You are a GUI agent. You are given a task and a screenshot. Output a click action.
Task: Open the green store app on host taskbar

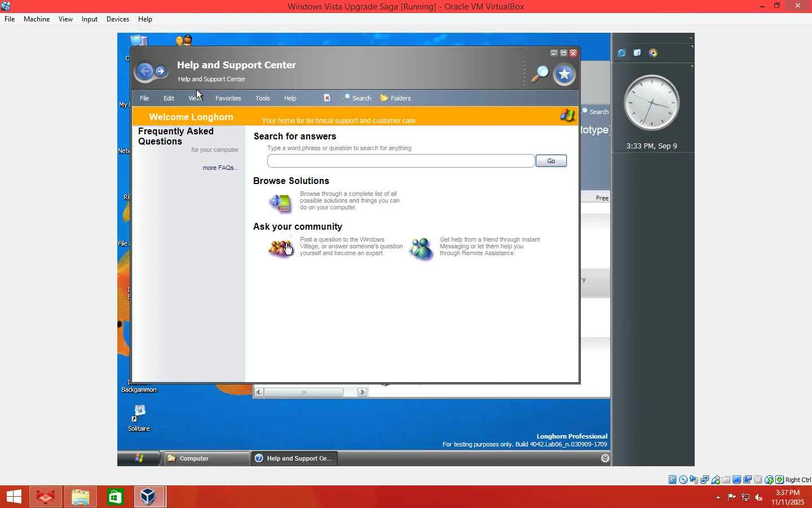pyautogui.click(x=115, y=497)
